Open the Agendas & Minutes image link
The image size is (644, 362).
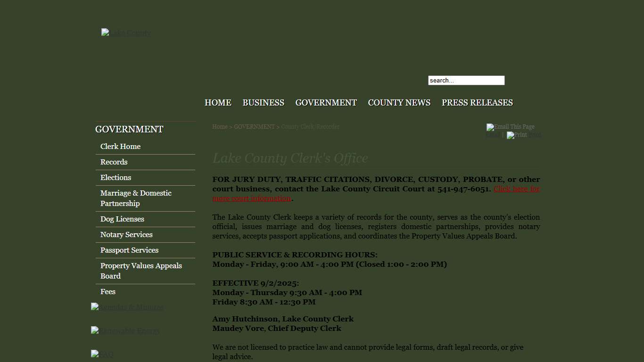127,307
